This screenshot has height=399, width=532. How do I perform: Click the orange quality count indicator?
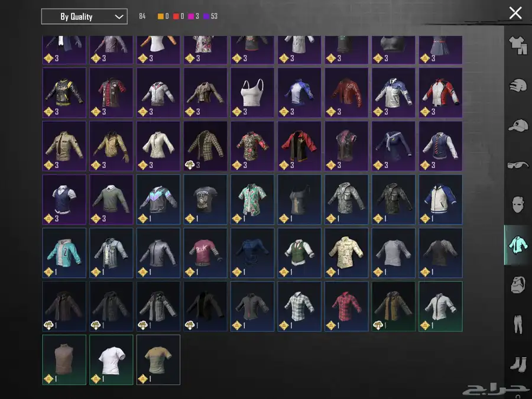[x=163, y=17]
